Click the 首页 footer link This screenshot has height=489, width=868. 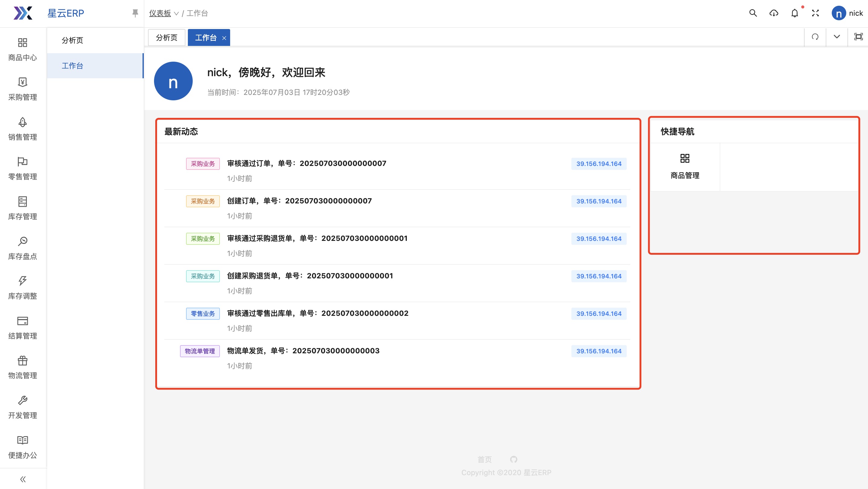click(x=484, y=459)
